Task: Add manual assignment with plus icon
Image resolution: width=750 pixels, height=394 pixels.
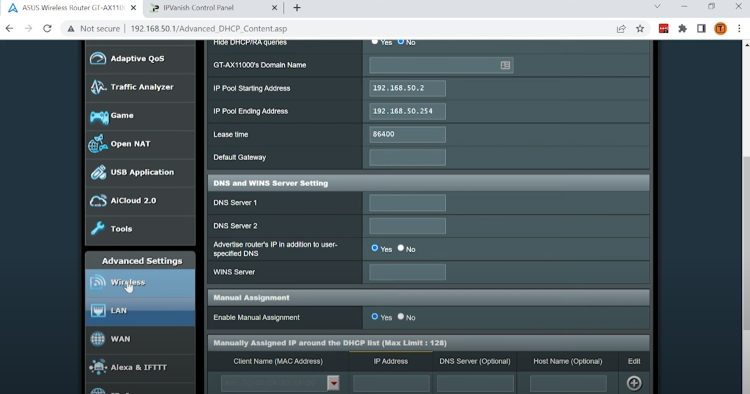Action: click(634, 383)
